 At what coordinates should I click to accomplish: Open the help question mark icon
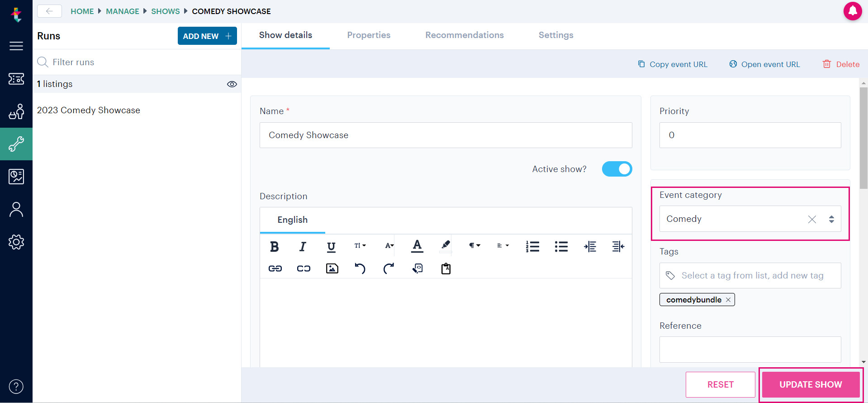coord(16,387)
